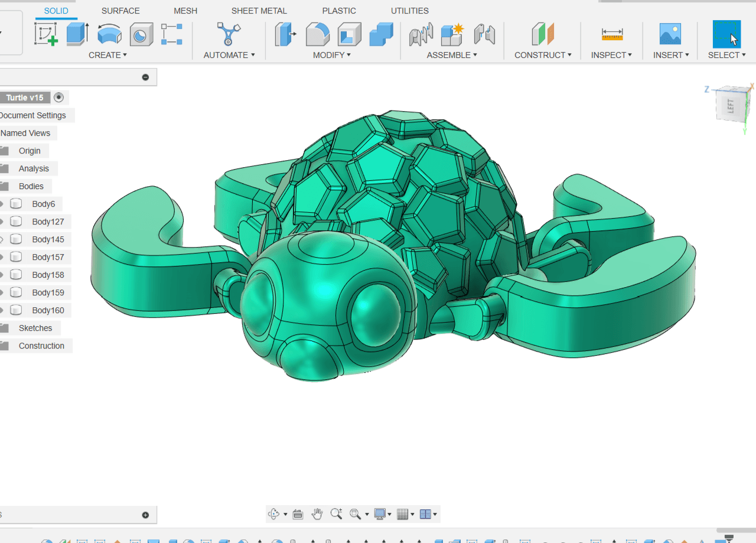Expand the MODIFY dropdown menu
756x543 pixels.
coord(332,55)
